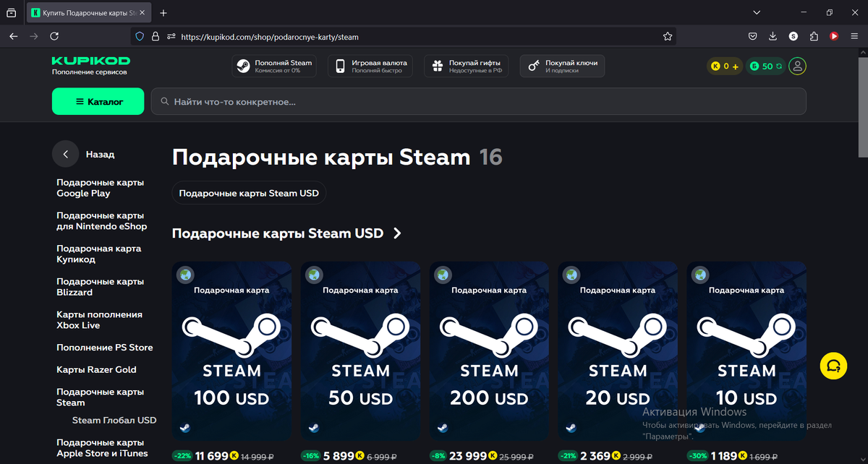
Task: Open the Steam 10 USD gift card
Action: pyautogui.click(x=746, y=351)
